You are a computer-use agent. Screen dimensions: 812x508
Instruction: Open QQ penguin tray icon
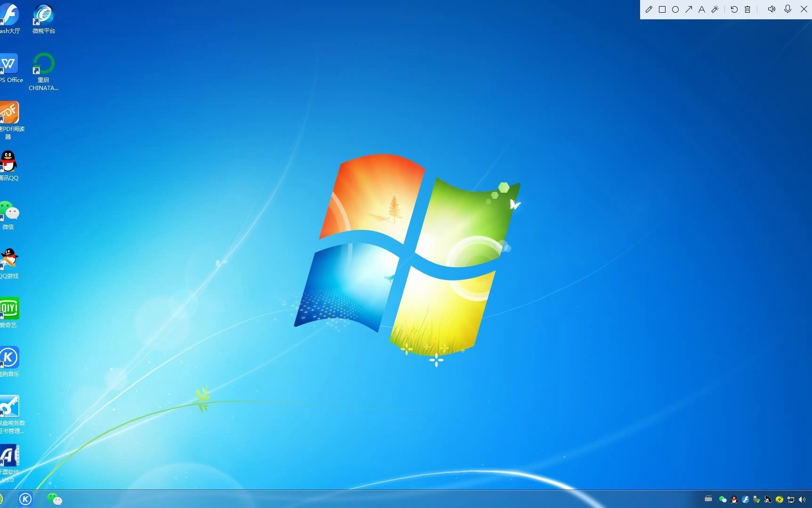point(734,500)
